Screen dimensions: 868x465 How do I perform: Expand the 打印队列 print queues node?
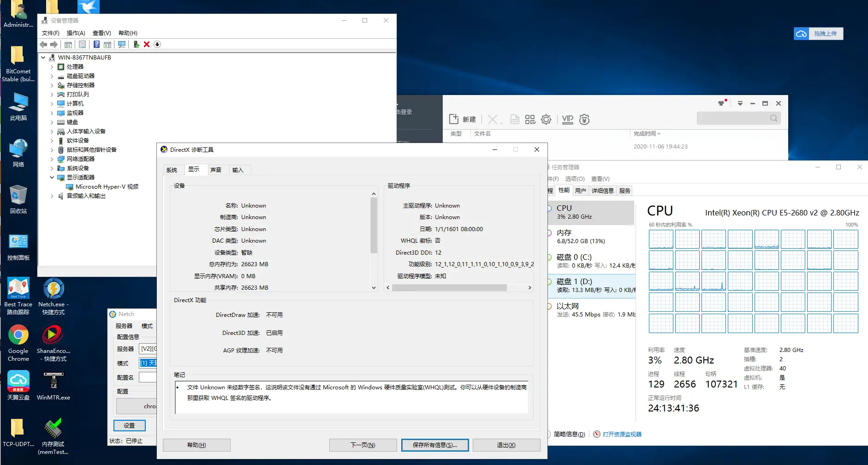tap(52, 95)
